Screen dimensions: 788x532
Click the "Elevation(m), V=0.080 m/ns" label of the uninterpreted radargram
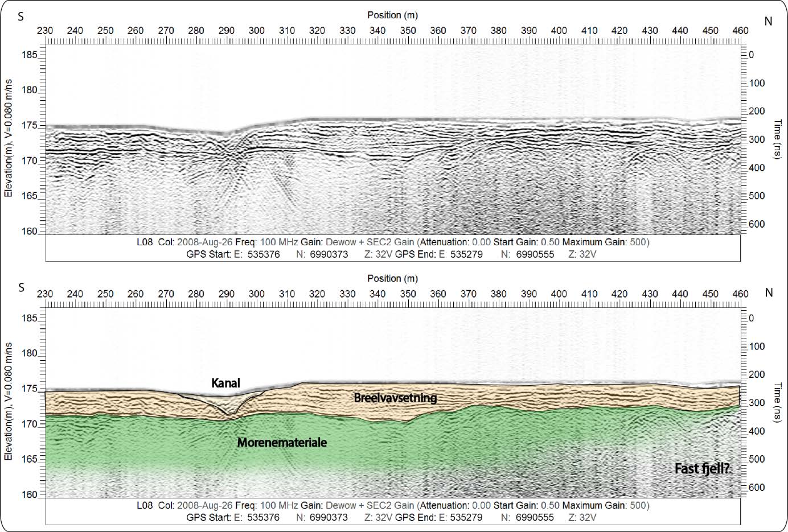click(x=9, y=139)
